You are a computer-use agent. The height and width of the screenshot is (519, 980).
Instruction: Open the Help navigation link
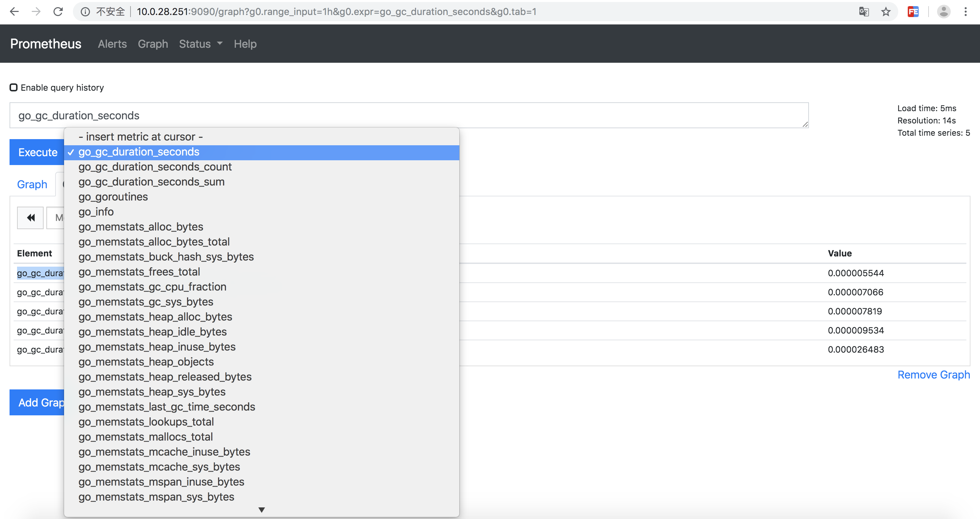tap(245, 44)
